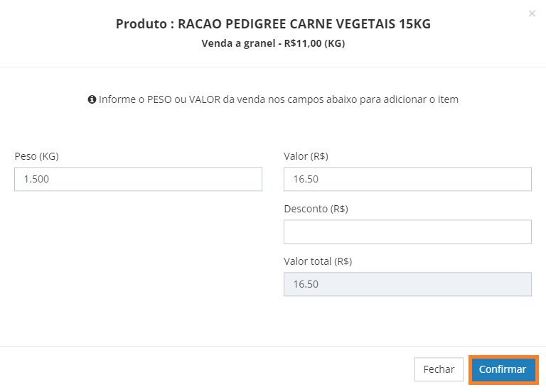The height and width of the screenshot is (392, 546).
Task: Confirm the item with the Confirmar button
Action: click(x=503, y=369)
